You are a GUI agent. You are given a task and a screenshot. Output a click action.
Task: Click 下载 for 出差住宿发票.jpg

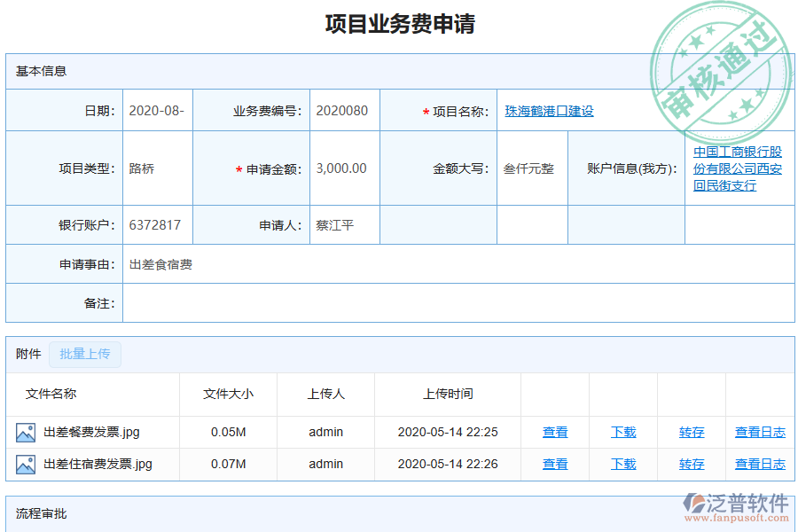(x=622, y=463)
